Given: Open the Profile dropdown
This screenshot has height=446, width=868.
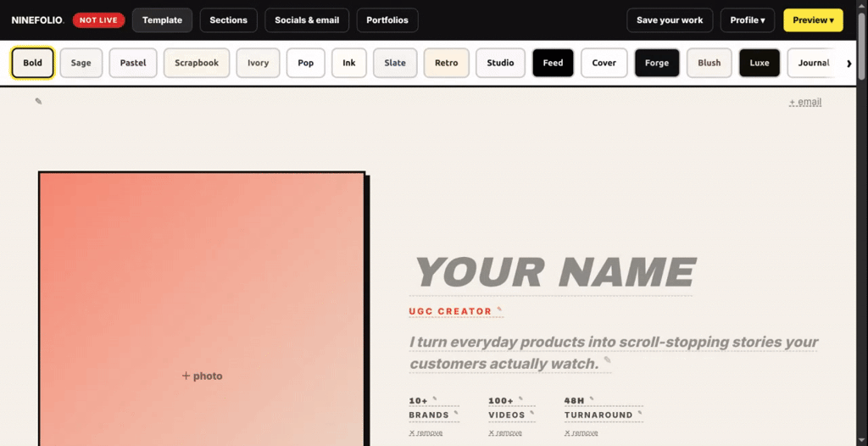Looking at the screenshot, I should (x=748, y=20).
